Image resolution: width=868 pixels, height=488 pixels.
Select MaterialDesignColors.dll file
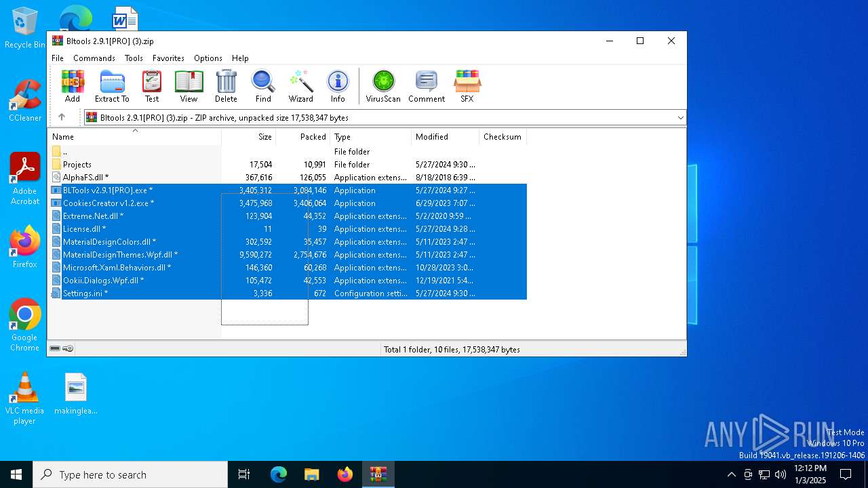(288, 242)
